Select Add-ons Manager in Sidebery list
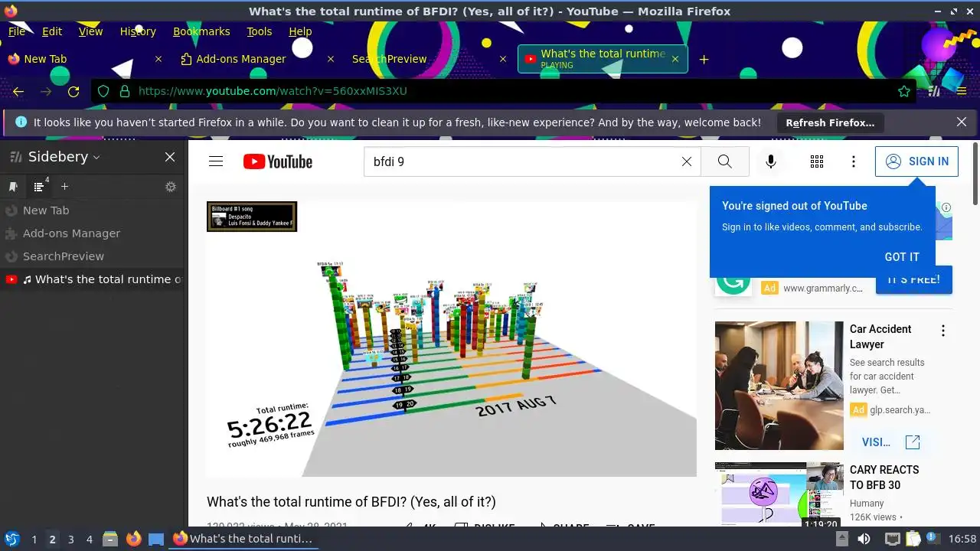The image size is (980, 551). point(93,233)
